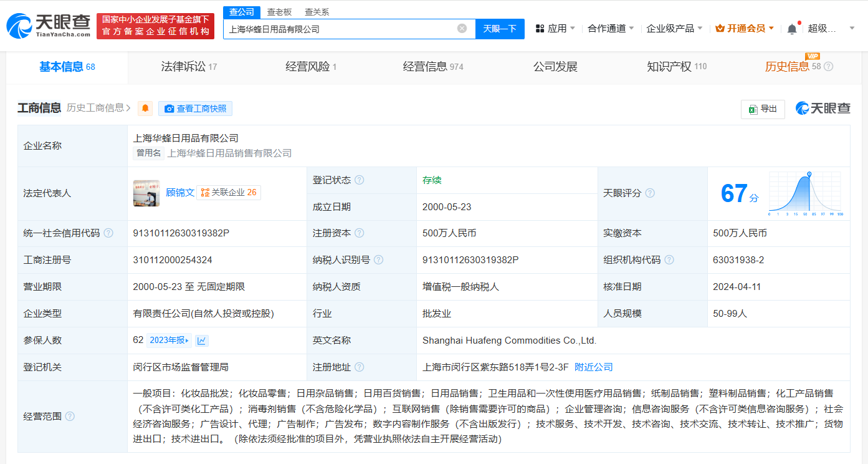Open the 2023年报 annual report selector
Screen dimensions: 868x464
[x=169, y=341]
